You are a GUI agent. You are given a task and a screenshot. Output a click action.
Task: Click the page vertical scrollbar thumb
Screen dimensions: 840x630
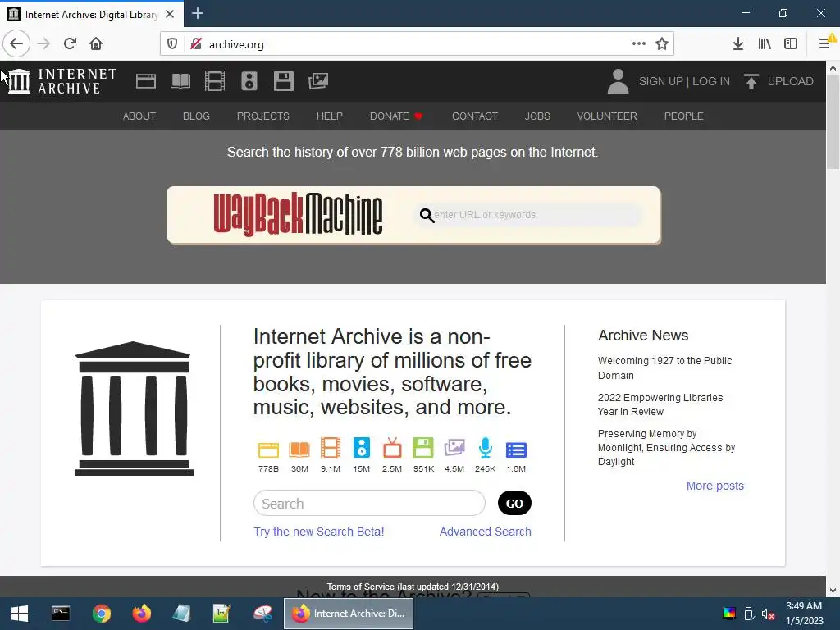(833, 122)
